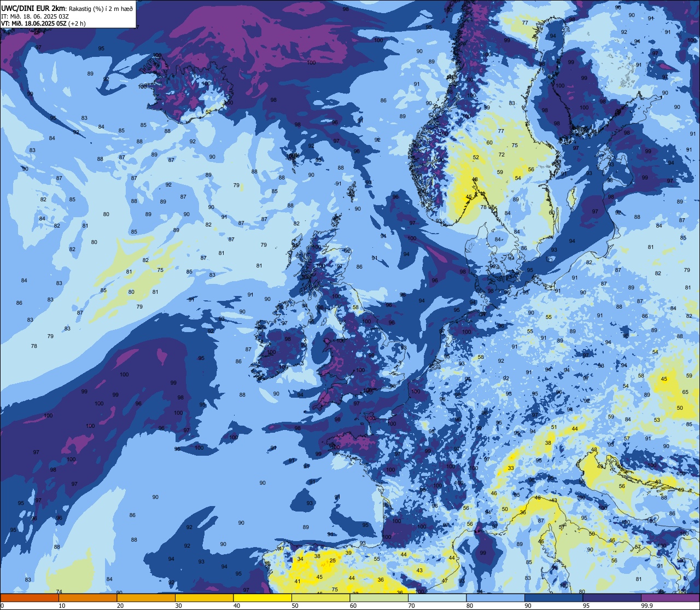Screen dimensions: 700x610
Task: Click the legend tick label '99.9'
Action: tap(647, 606)
